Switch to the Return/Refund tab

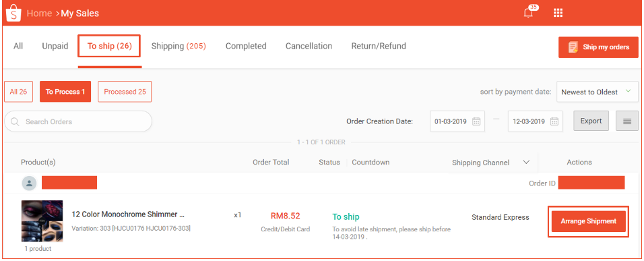(x=379, y=46)
